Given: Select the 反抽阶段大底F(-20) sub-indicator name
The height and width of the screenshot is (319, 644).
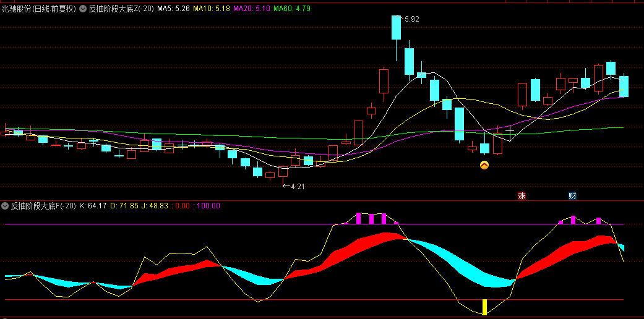Looking at the screenshot, I should (43, 206).
